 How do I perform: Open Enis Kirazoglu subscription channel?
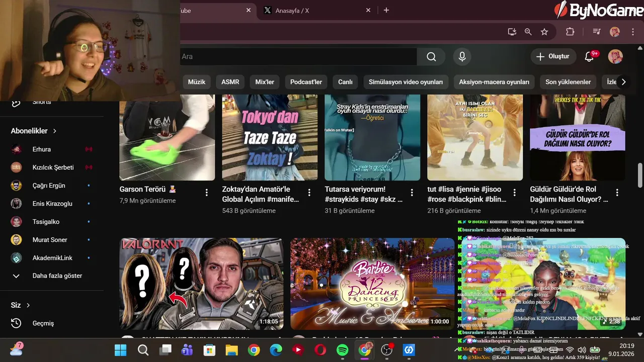(x=52, y=204)
